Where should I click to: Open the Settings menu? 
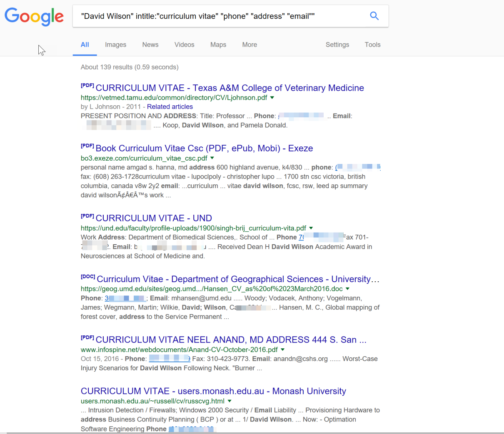(337, 45)
